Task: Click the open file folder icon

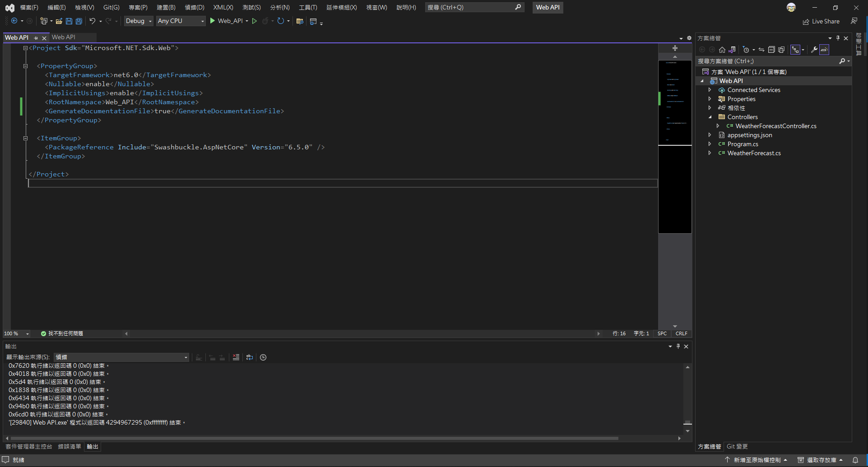Action: point(59,21)
